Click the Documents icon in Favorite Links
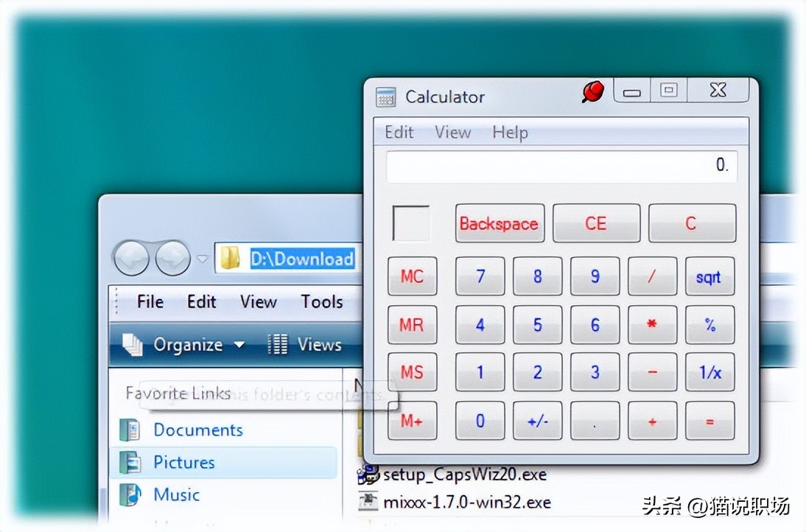The image size is (806, 532). point(130,430)
